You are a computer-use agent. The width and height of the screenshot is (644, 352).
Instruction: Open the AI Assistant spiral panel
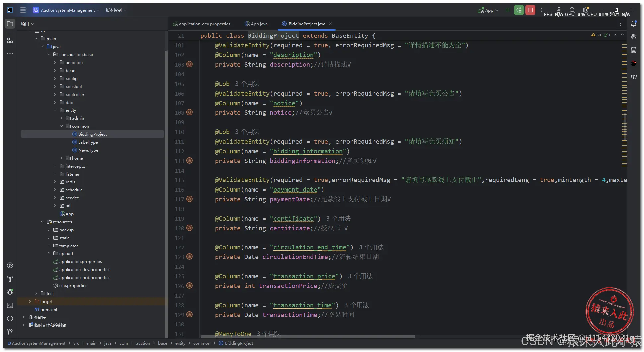click(634, 37)
